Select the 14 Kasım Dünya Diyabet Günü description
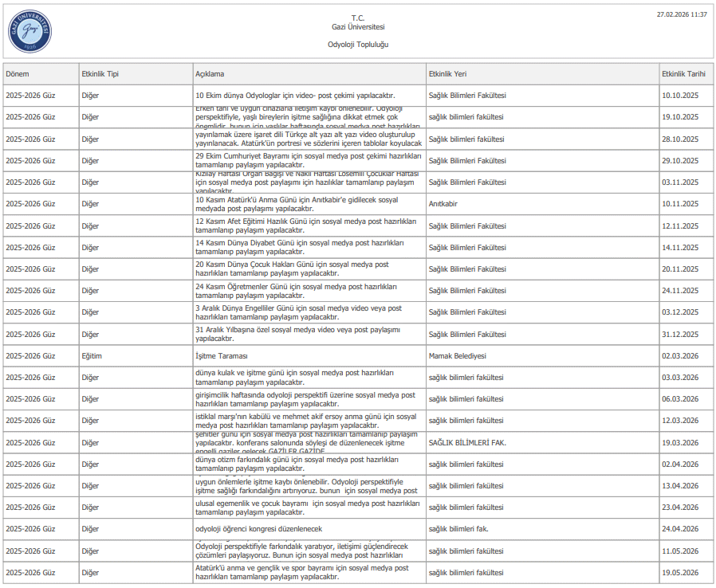The height and width of the screenshot is (588, 716). 299,247
